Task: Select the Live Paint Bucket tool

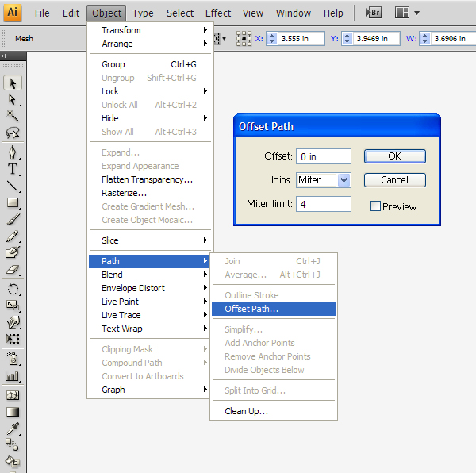Action: (x=13, y=461)
